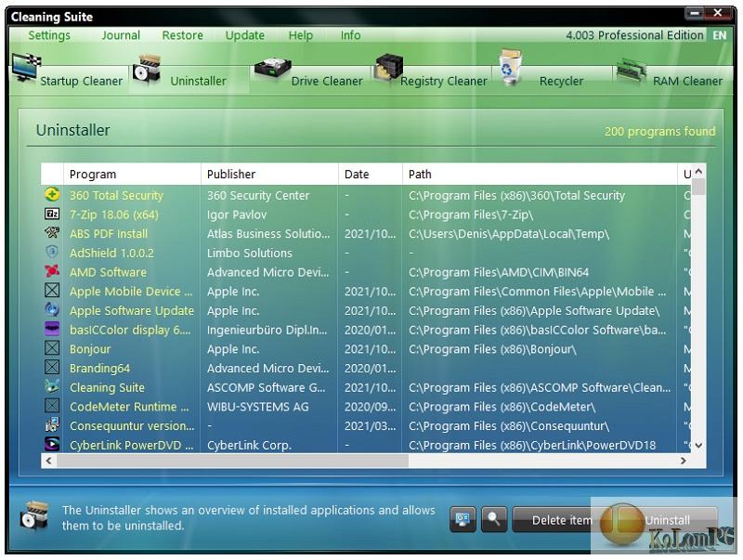Select the AdShield 1.0.0.2 entry
This screenshot has height=560, width=743.
(111, 253)
